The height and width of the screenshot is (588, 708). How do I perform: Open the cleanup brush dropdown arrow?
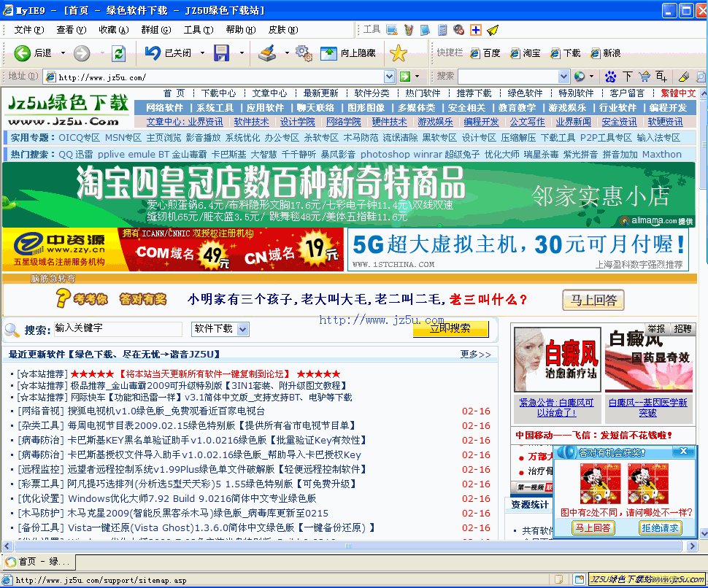(x=287, y=53)
